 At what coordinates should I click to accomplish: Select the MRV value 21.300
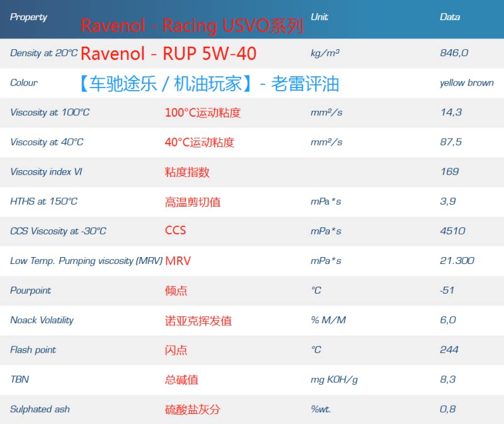(457, 260)
